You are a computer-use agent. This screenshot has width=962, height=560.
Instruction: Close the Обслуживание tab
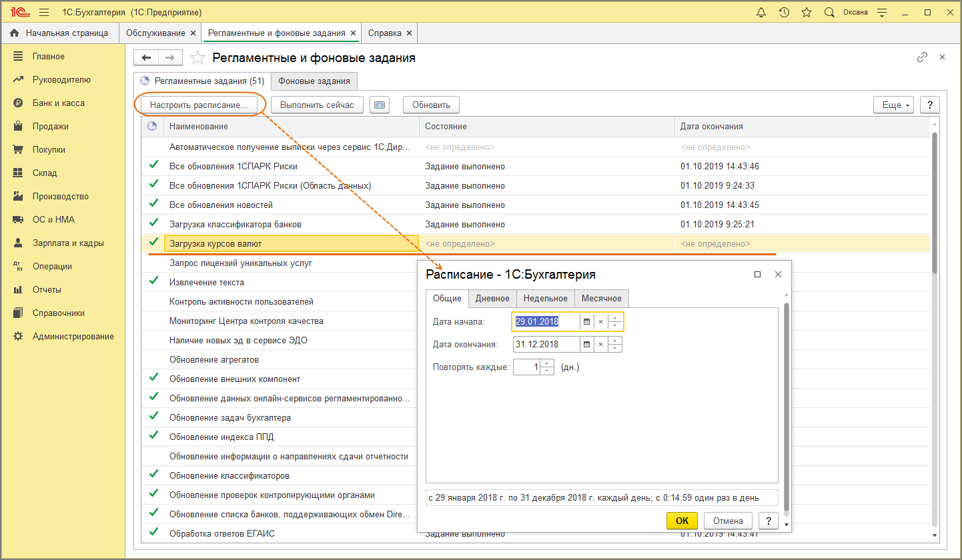[x=193, y=33]
